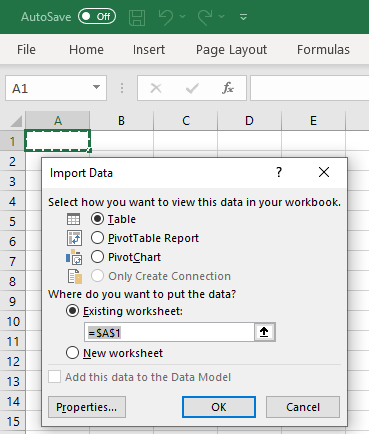Choose the New worksheet option

(72, 353)
